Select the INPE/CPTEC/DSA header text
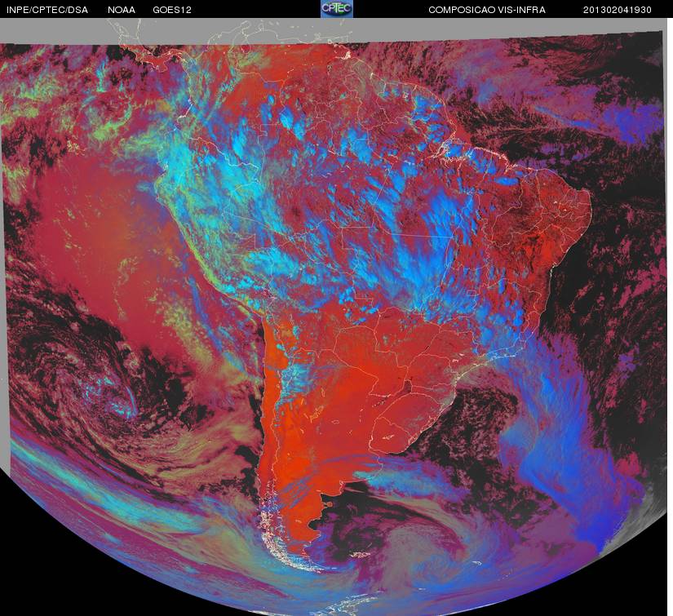This screenshot has height=616, width=673. [47, 10]
